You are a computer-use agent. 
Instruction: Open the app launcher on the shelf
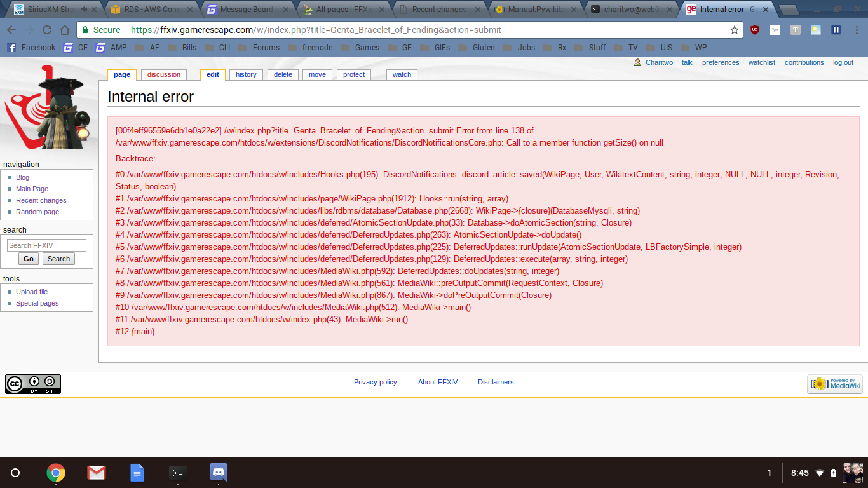pos(15,473)
